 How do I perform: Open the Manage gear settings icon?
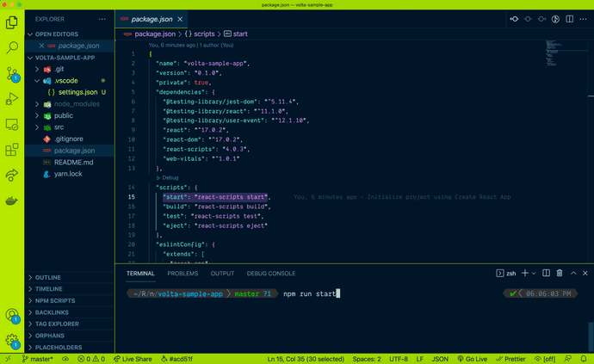point(12,340)
